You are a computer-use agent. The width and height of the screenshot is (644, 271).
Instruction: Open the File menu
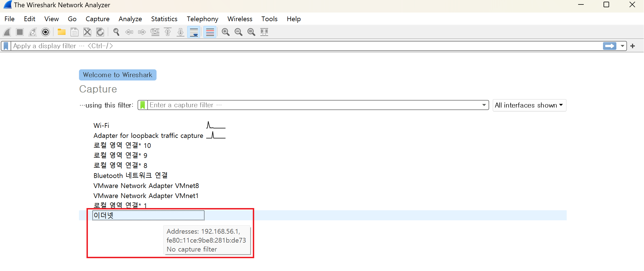pos(9,19)
